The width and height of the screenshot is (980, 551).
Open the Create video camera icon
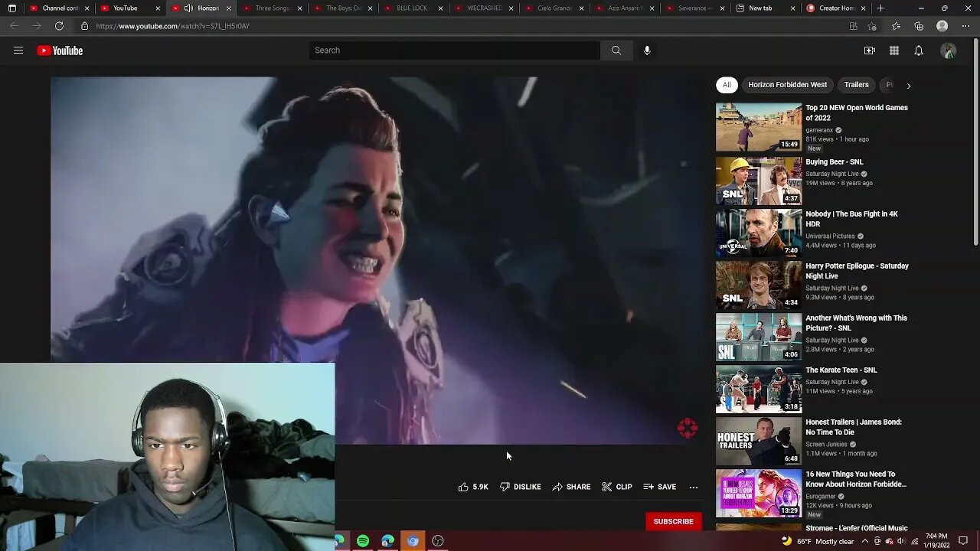[869, 51]
